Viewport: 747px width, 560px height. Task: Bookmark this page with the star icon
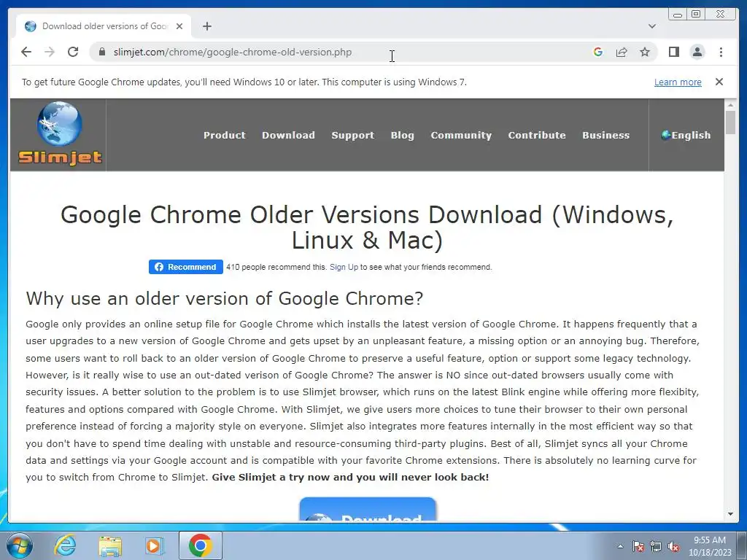pyautogui.click(x=645, y=52)
